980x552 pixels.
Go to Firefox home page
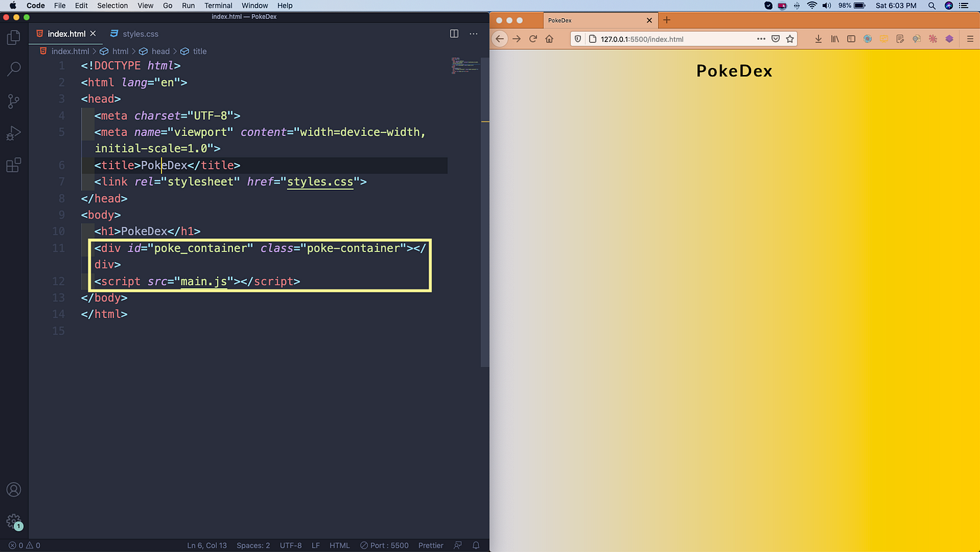click(x=549, y=39)
